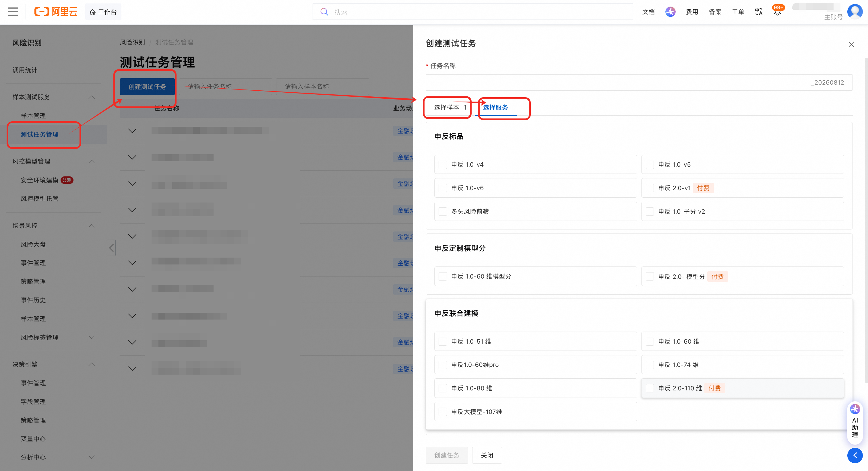Image resolution: width=868 pixels, height=471 pixels.
Task: Expand the first task row chevron
Action: pyautogui.click(x=132, y=131)
